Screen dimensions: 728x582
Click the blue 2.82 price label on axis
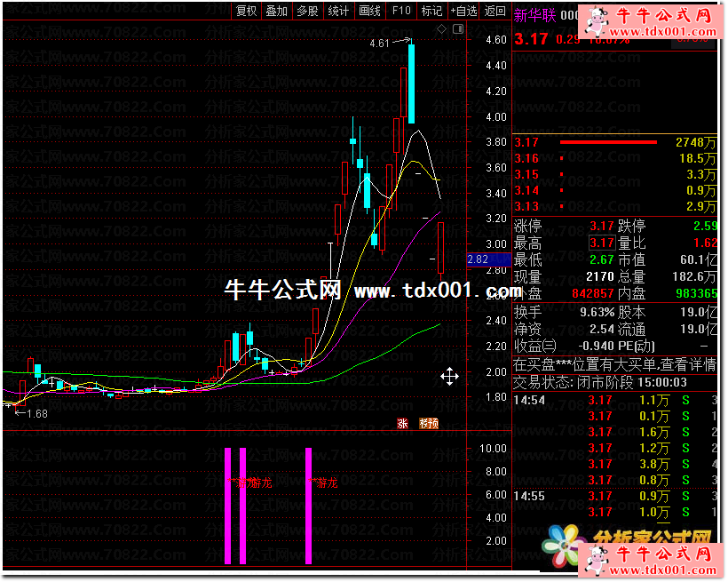478,259
